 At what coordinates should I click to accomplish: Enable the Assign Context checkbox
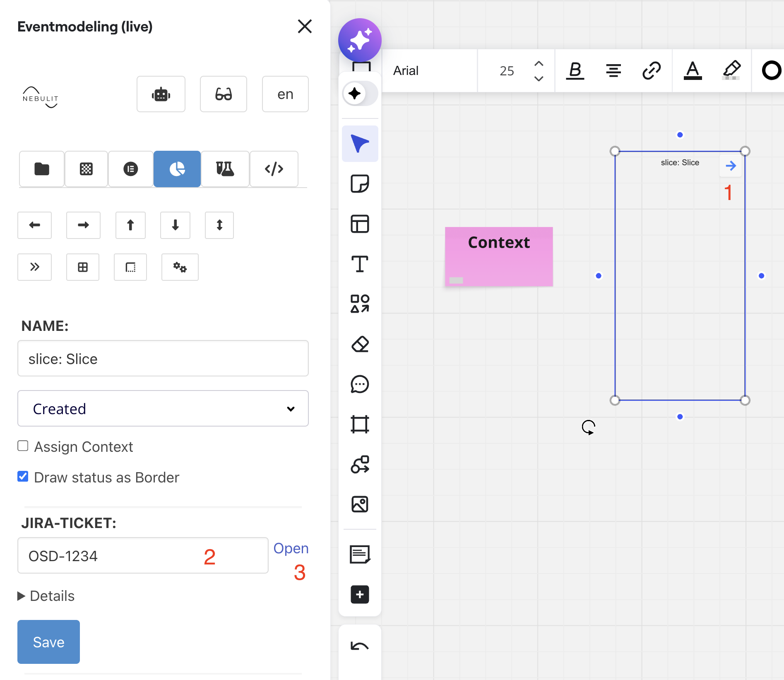(23, 446)
